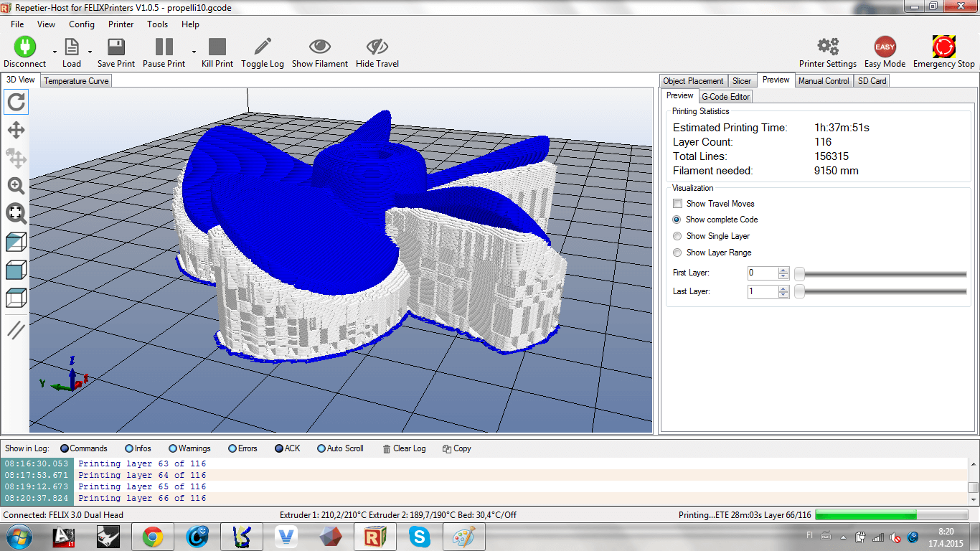Switch to the Temperature Curve tab
The image size is (980, 551).
click(x=76, y=81)
